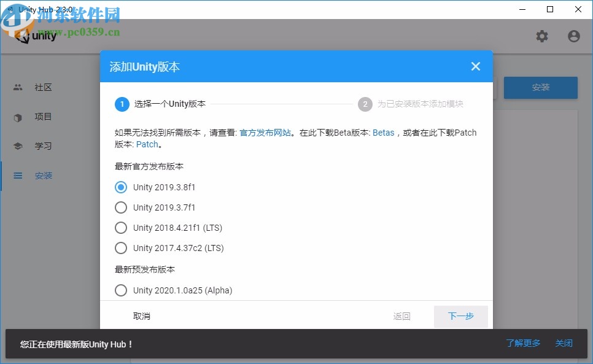
Task: Open settings via the gear icon
Action: (x=542, y=36)
